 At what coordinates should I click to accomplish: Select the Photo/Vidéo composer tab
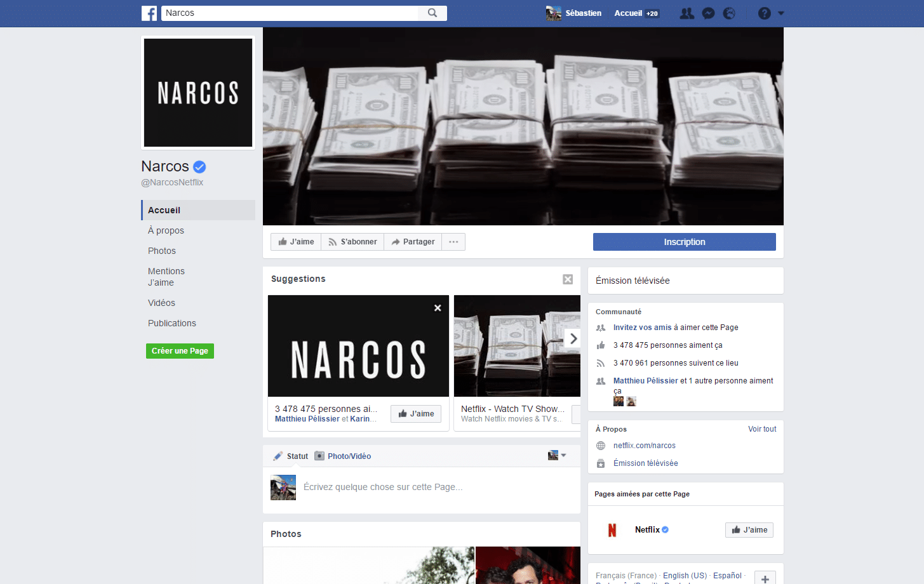[343, 456]
